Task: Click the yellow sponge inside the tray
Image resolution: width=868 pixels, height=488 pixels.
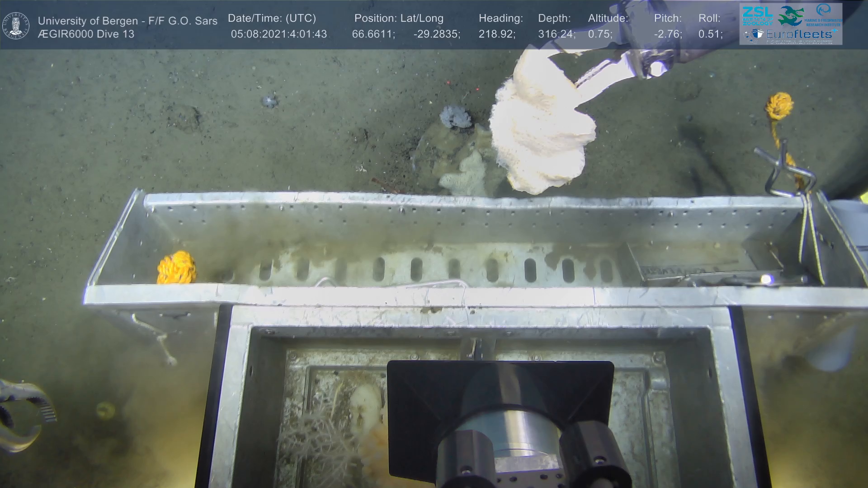Action: pos(176,267)
